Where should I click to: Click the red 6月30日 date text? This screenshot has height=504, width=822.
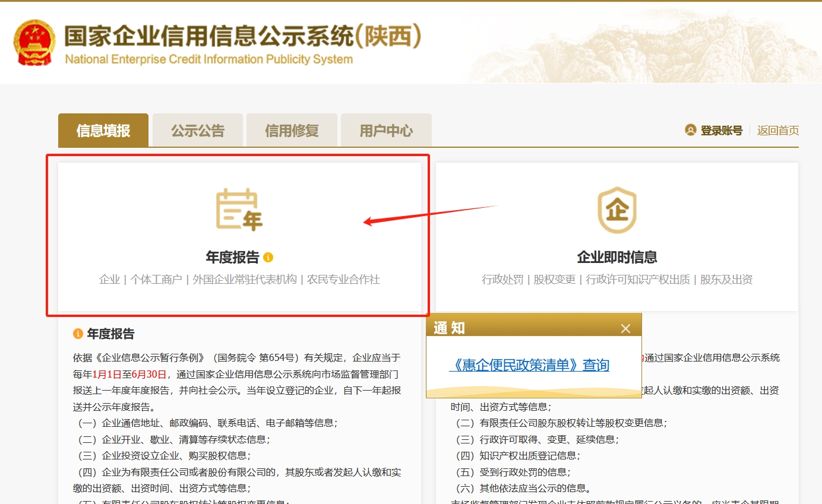click(x=150, y=375)
